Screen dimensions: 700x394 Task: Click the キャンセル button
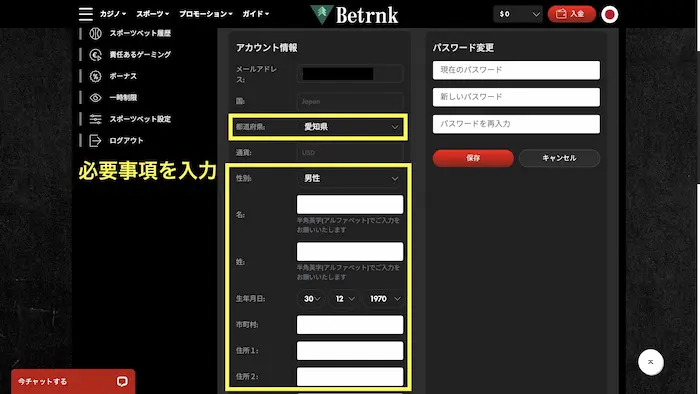tap(559, 158)
